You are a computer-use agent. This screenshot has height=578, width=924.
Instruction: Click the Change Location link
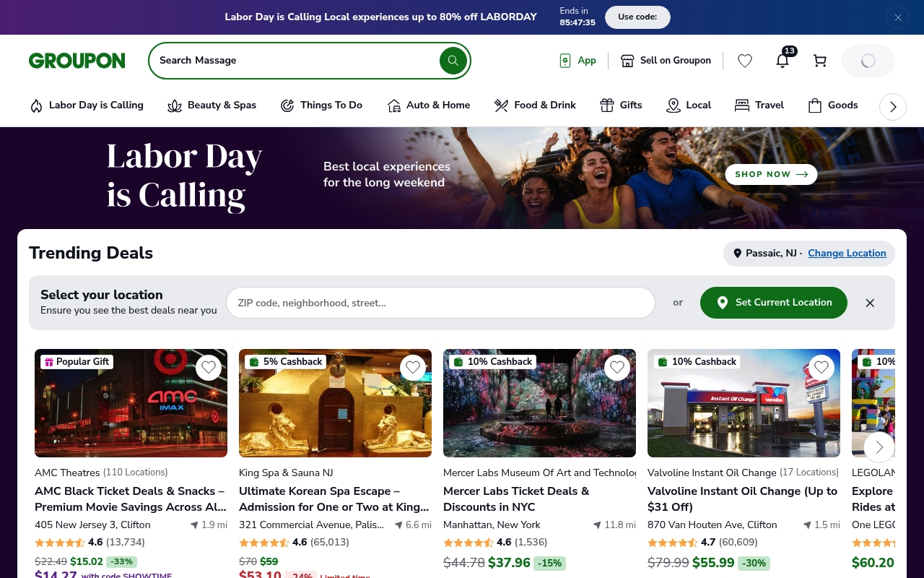[x=847, y=254]
